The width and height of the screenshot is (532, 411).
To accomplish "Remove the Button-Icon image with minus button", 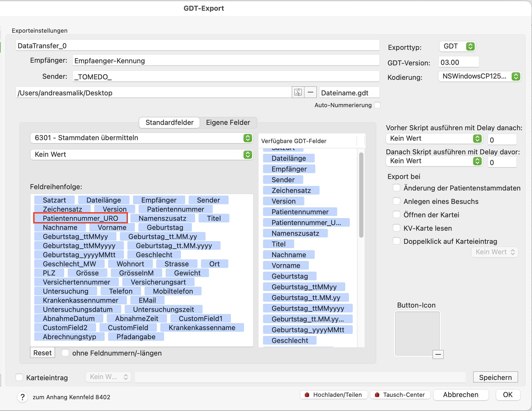I will pyautogui.click(x=438, y=354).
